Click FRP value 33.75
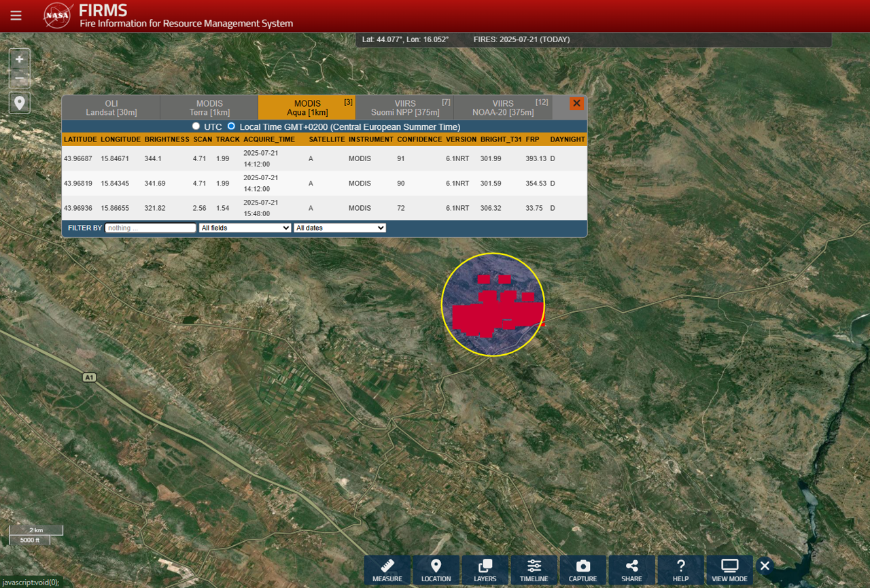Viewport: 870px width, 588px height. coord(534,208)
